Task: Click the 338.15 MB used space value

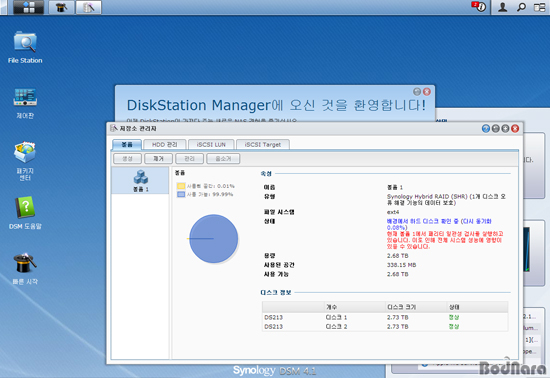Action: 401,265
